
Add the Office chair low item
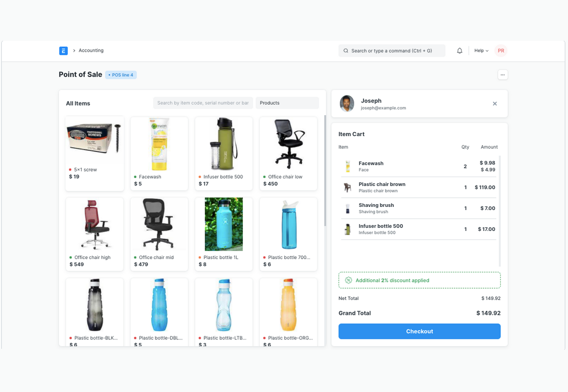click(288, 153)
